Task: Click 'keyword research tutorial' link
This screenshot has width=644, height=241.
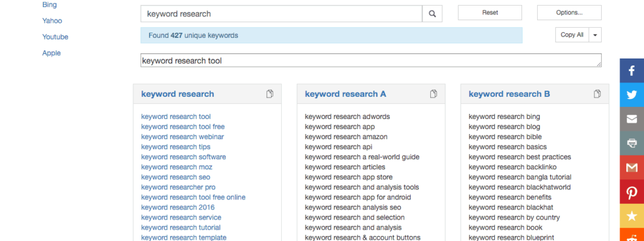Action: [180, 227]
